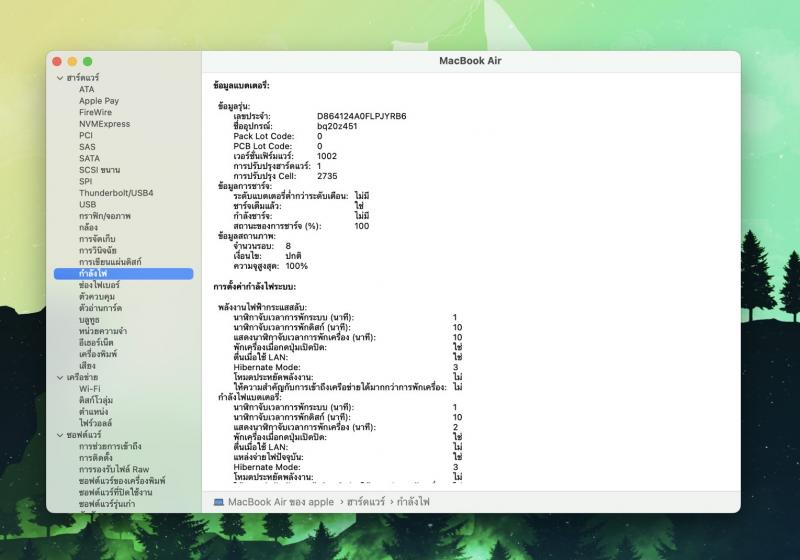Click firmware version value 1002

coord(327,156)
